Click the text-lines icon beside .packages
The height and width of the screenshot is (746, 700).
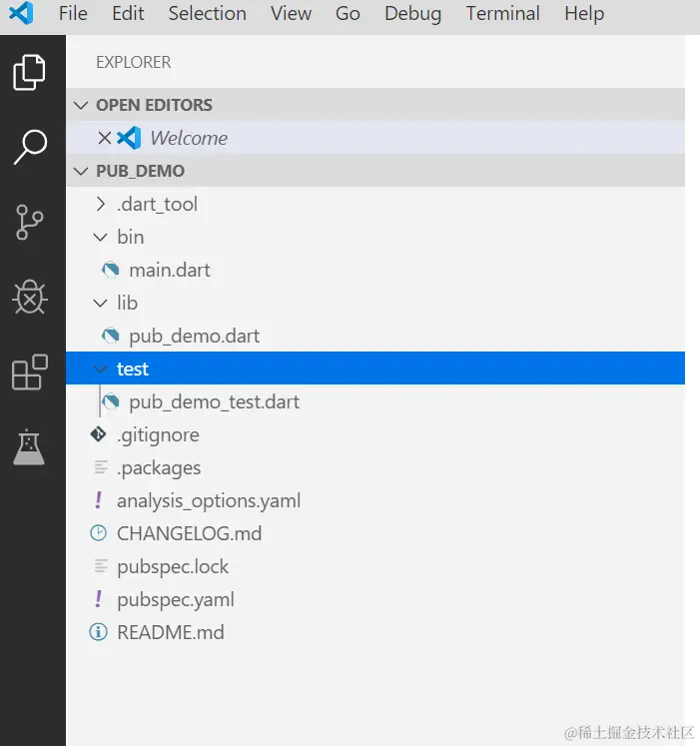point(101,467)
